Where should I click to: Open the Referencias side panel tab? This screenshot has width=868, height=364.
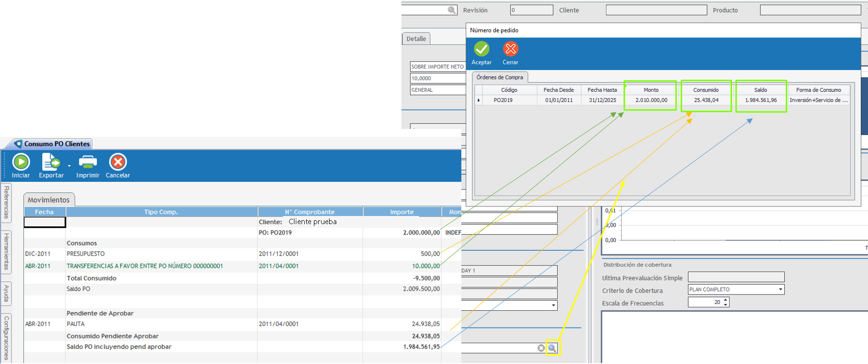pos(6,202)
